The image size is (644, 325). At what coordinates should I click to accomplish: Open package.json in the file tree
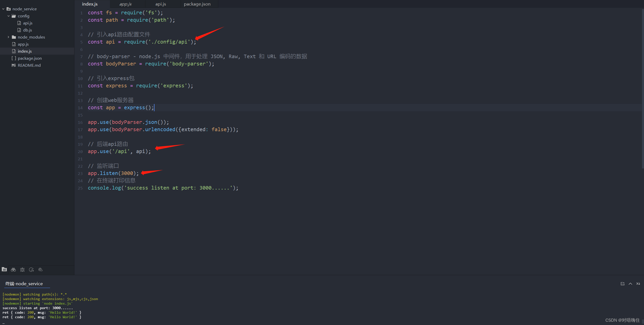(30, 58)
